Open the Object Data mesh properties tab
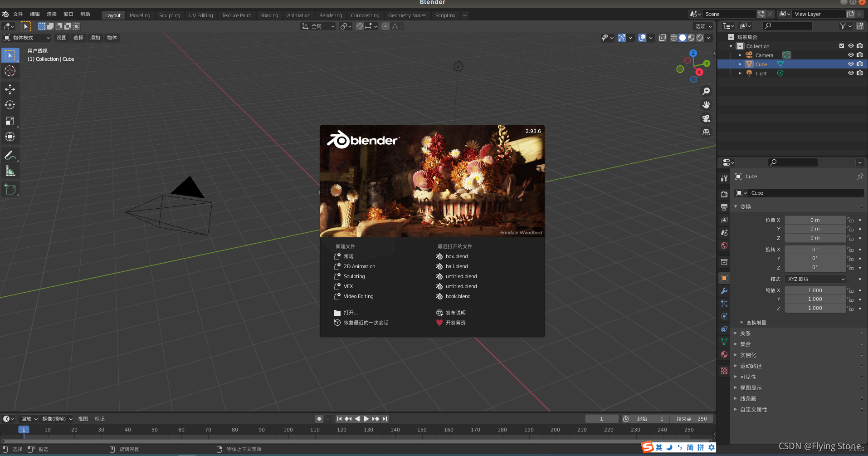868x456 pixels. (x=724, y=342)
